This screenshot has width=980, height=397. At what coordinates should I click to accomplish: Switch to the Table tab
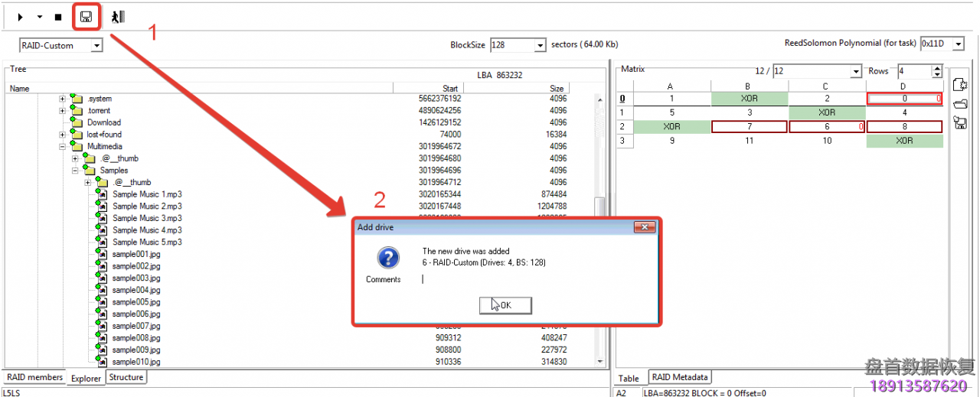tap(629, 378)
